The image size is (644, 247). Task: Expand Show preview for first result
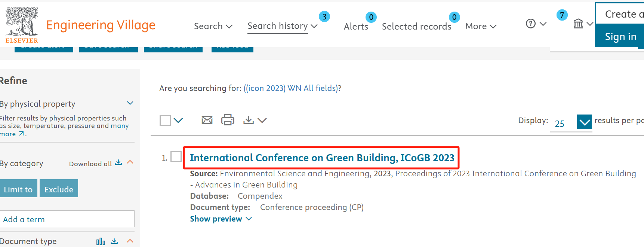pyautogui.click(x=221, y=219)
